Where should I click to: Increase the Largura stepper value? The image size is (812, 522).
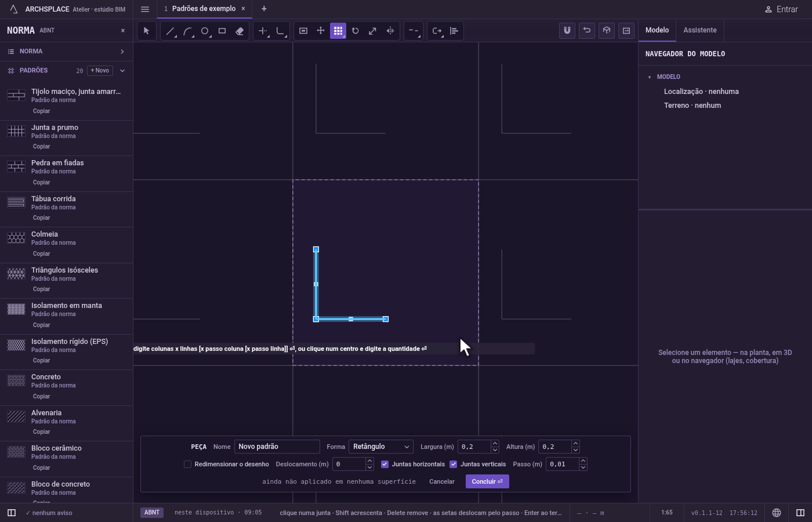point(495,444)
